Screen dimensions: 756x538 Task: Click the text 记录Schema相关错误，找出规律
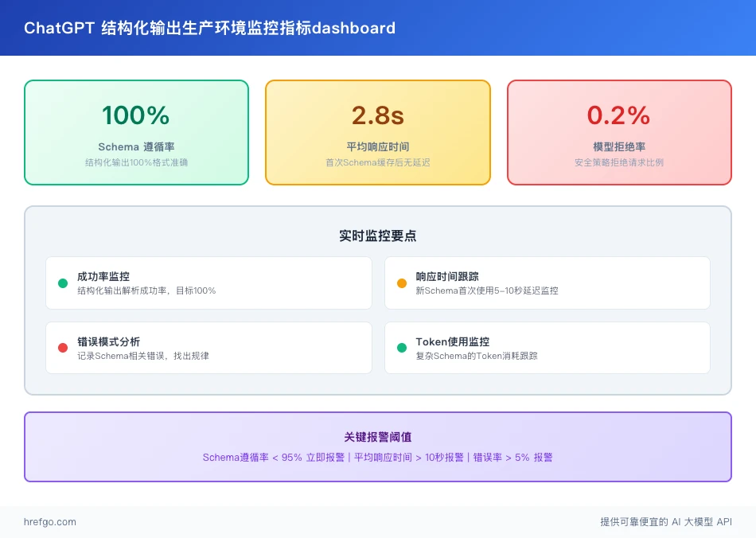(143, 356)
